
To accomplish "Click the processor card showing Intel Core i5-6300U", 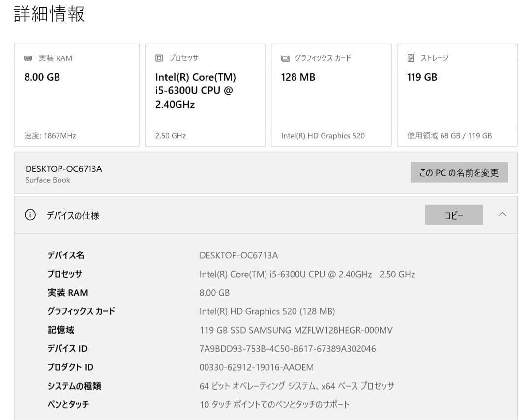I will [205, 95].
